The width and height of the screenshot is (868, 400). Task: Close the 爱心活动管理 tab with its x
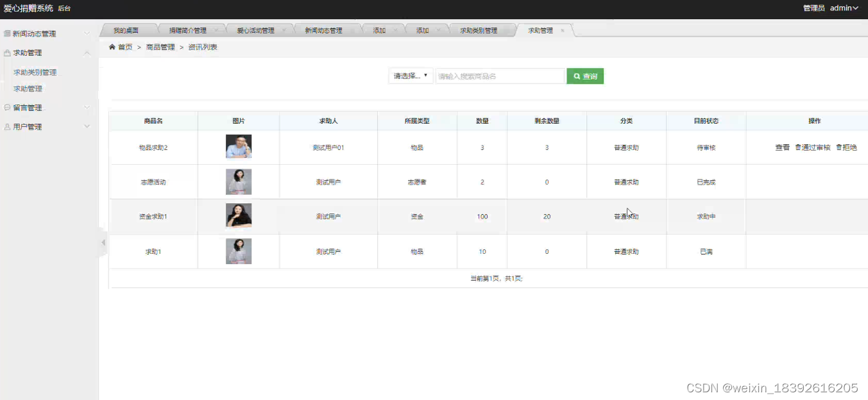(x=284, y=30)
